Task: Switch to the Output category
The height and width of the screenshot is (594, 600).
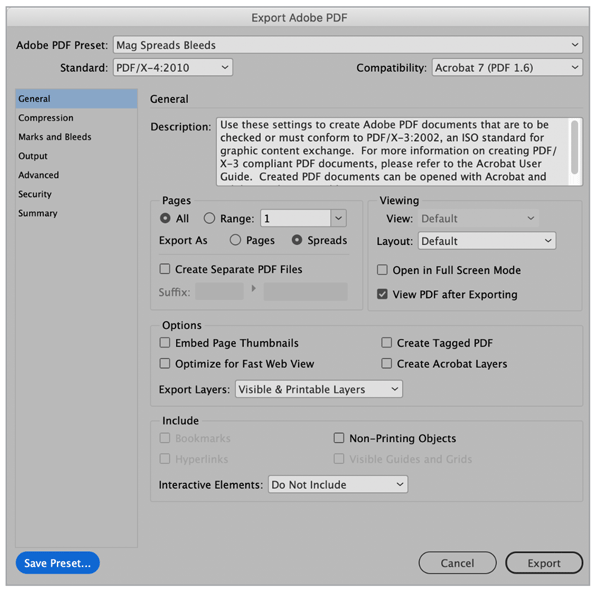Action: click(77, 156)
